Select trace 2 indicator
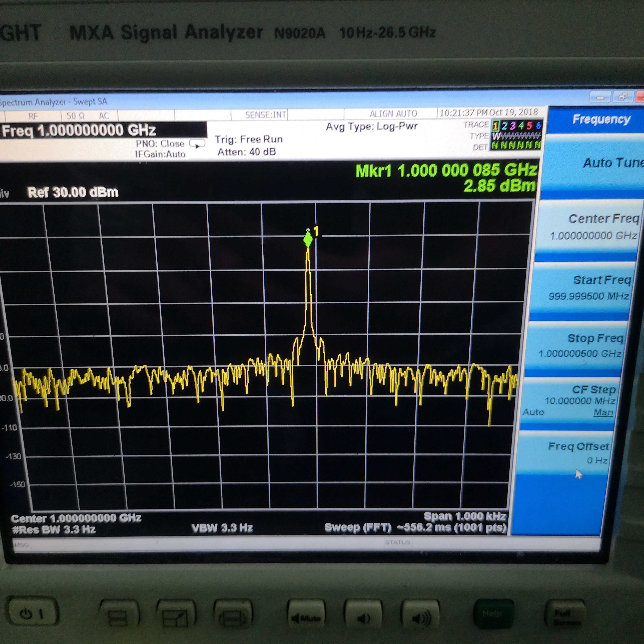This screenshot has height=644, width=644. tap(505, 126)
